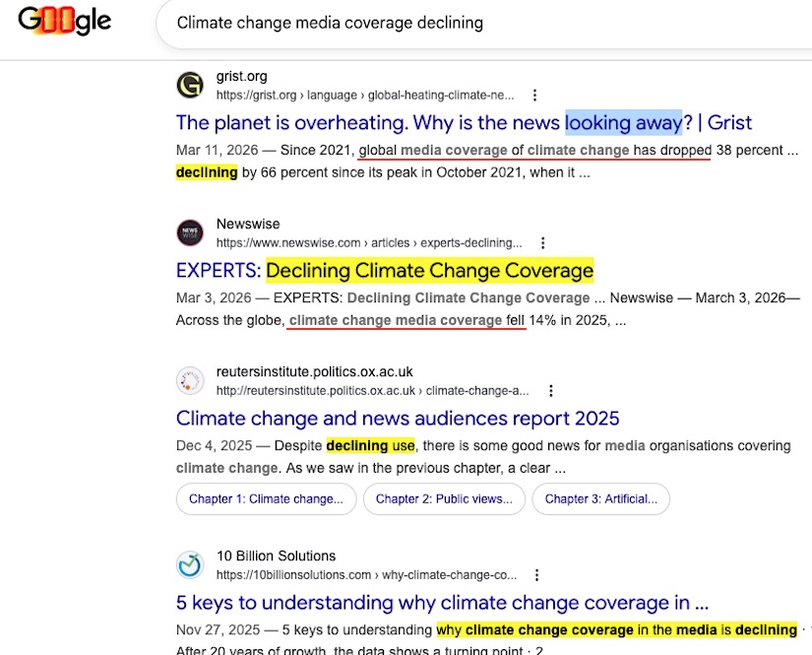Viewport: 812px width, 655px height.
Task: Click the grist.org site favicon
Action: (190, 86)
